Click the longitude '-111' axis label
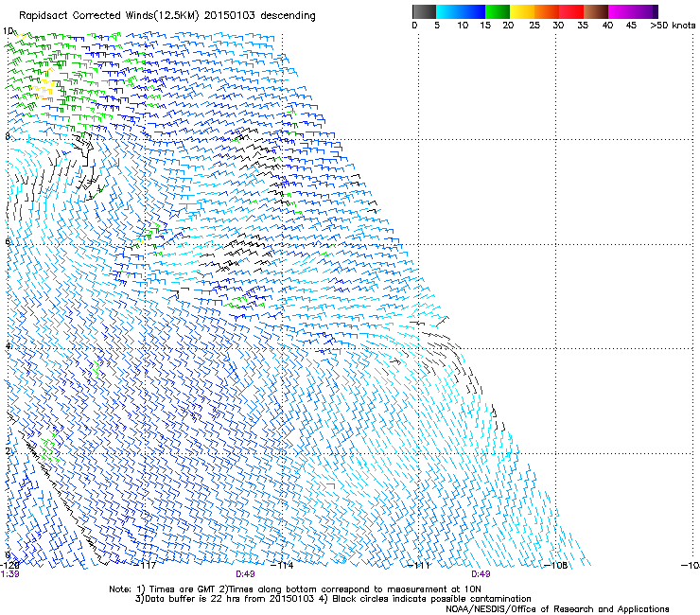Viewport: 700px width, 615px height. pyautogui.click(x=419, y=565)
